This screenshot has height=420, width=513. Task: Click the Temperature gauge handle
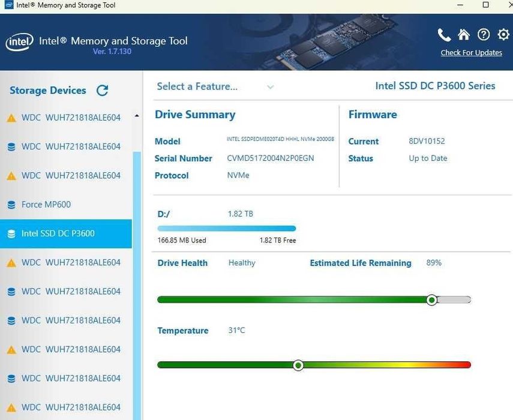pyautogui.click(x=298, y=365)
